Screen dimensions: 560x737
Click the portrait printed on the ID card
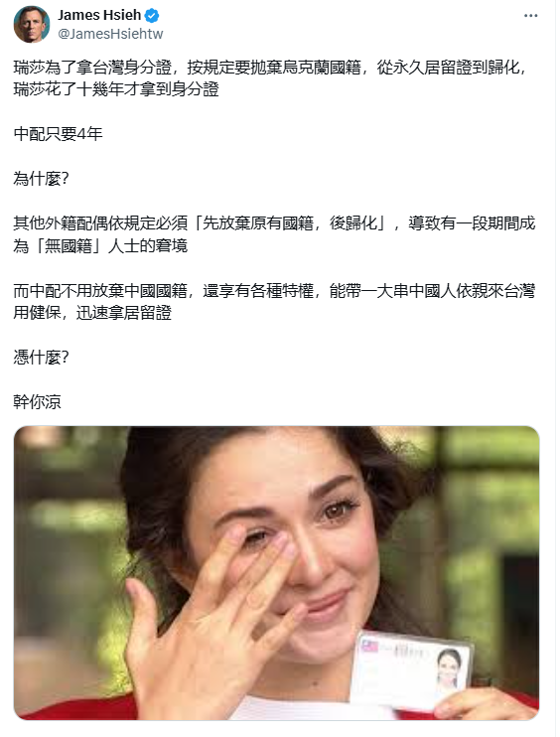(447, 669)
